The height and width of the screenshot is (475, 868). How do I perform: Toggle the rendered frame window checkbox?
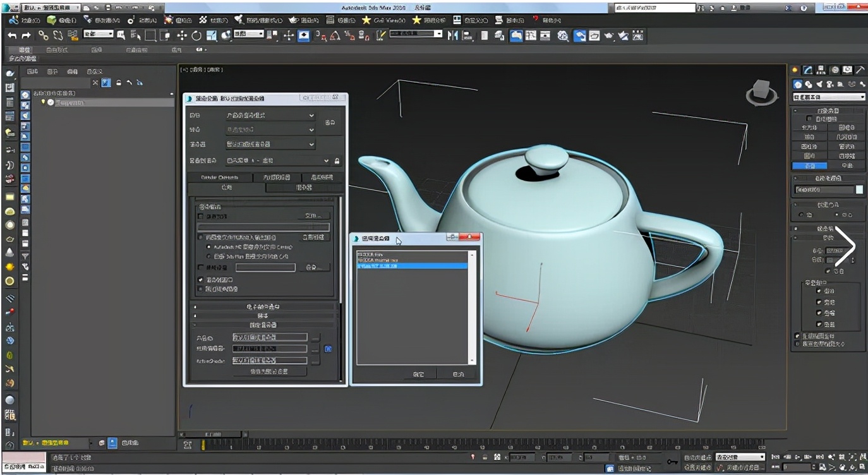click(201, 280)
